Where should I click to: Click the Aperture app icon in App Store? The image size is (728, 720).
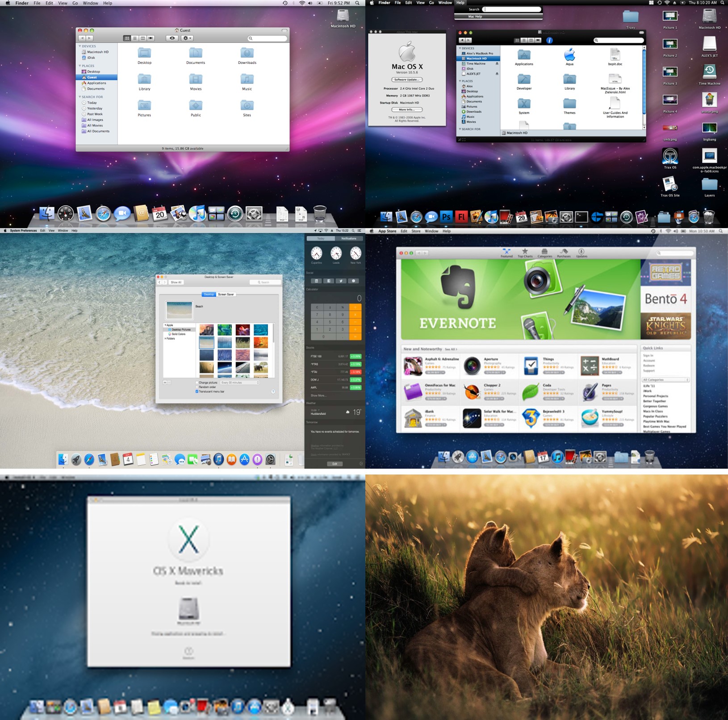click(472, 366)
